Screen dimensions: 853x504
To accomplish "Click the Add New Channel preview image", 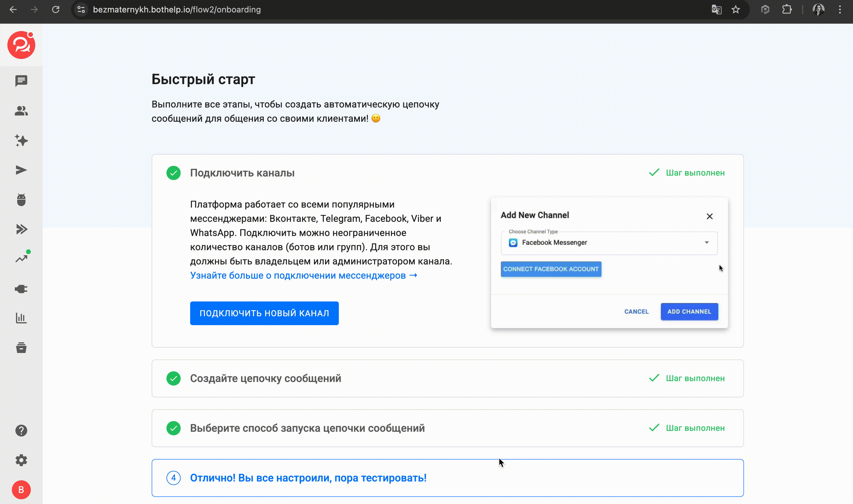I will coord(609,263).
